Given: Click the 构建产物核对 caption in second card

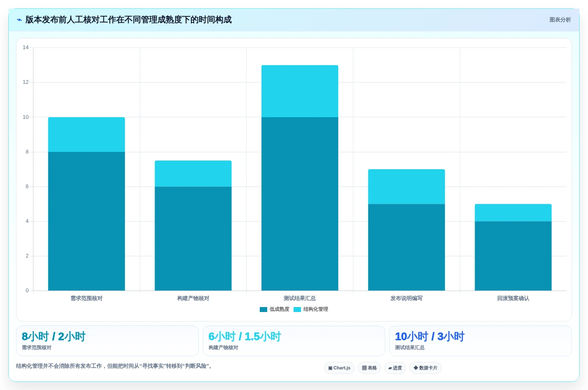Looking at the screenshot, I should [x=223, y=348].
